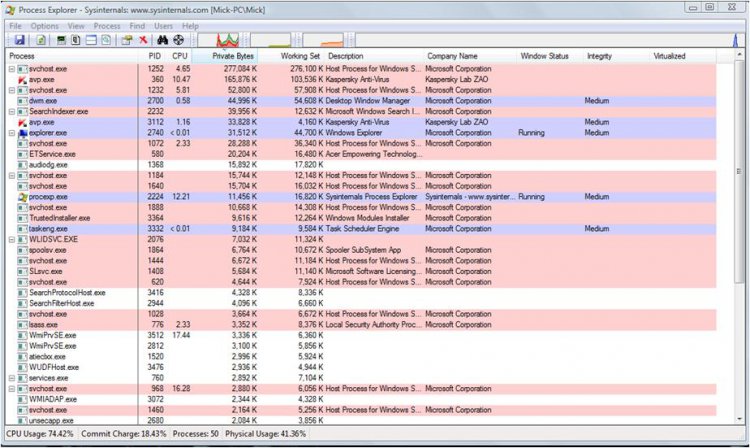750x448 pixels.
Task: Open the Properties toolbar icon
Action: point(127,40)
